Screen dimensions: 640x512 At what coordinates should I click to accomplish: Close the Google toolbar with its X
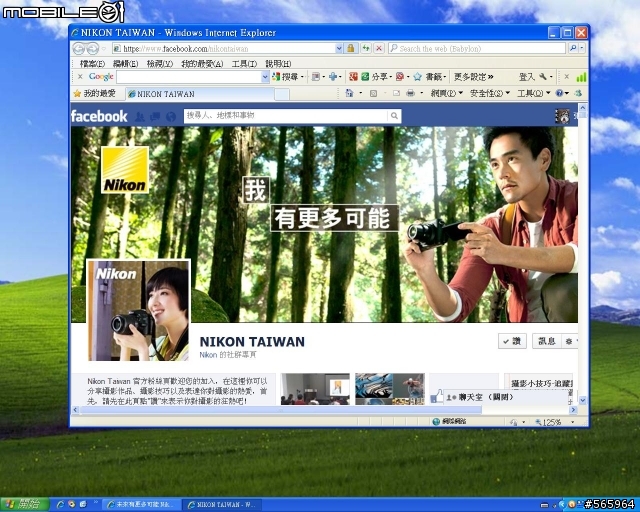pyautogui.click(x=80, y=76)
